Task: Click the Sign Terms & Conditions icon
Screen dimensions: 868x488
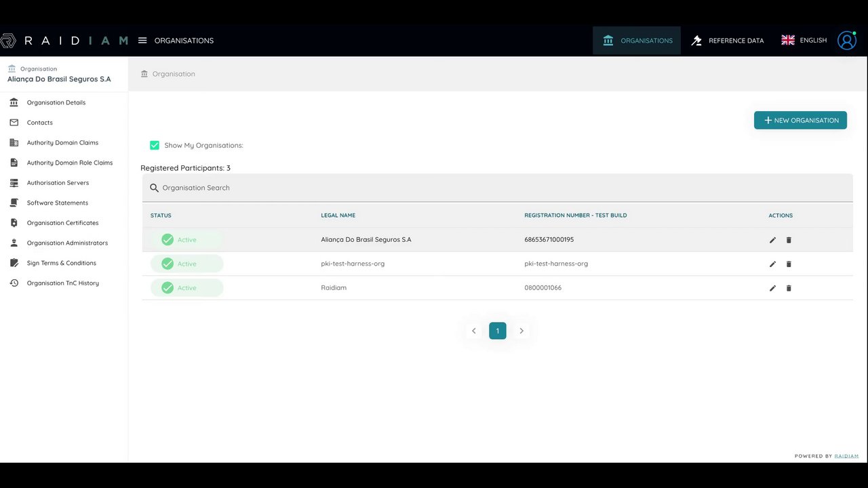Action: pos(14,263)
